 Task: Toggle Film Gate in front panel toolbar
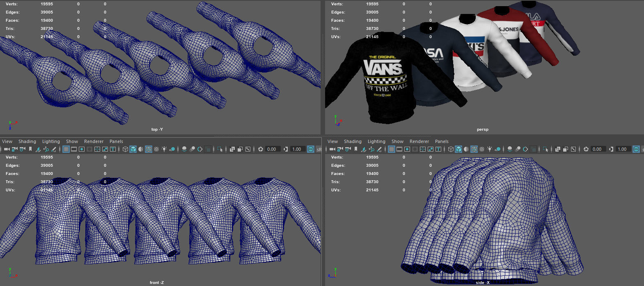(x=74, y=149)
